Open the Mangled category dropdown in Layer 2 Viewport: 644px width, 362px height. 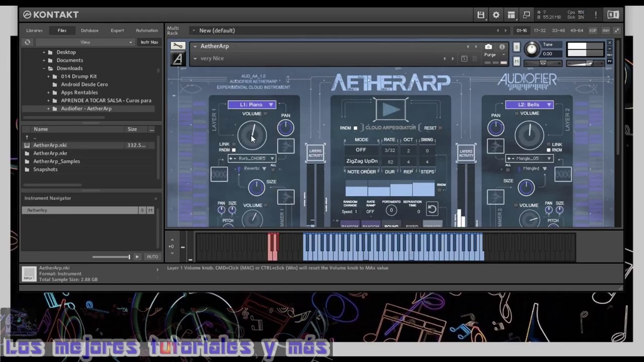(x=534, y=168)
